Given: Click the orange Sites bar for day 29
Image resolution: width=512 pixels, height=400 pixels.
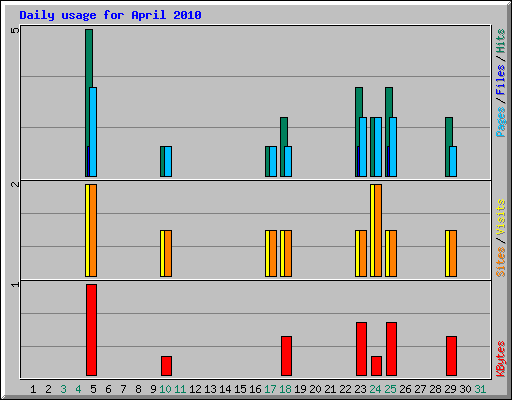Looking at the screenshot, I should tap(453, 253).
